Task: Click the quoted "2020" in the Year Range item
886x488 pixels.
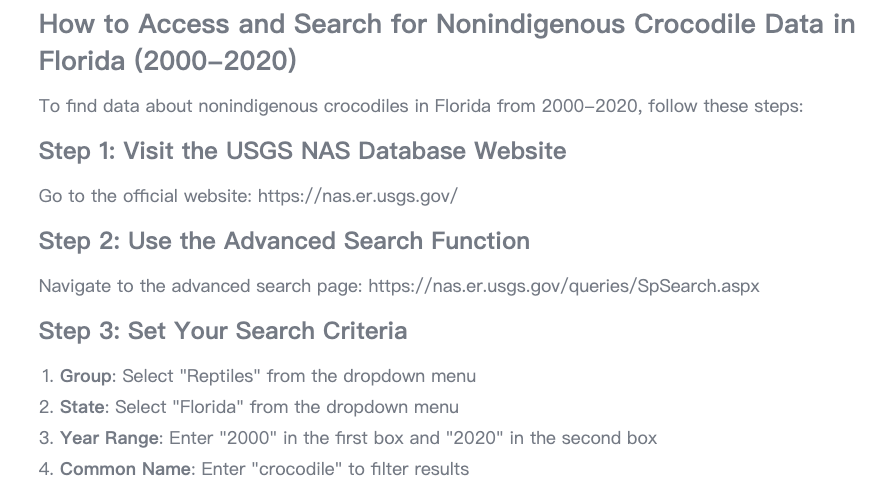Action: coord(474,438)
